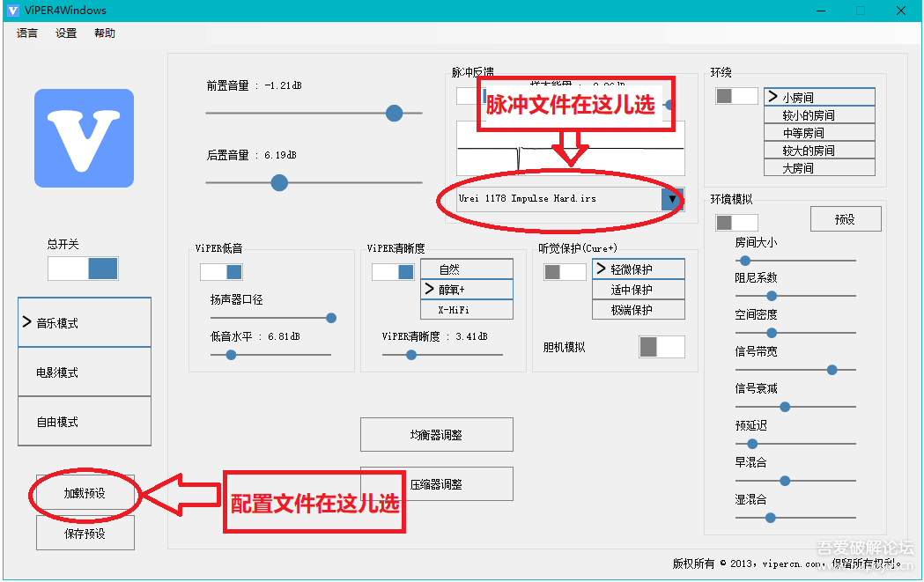The height and width of the screenshot is (582, 924).
Task: Click the large blue V logo
Action: (85, 138)
